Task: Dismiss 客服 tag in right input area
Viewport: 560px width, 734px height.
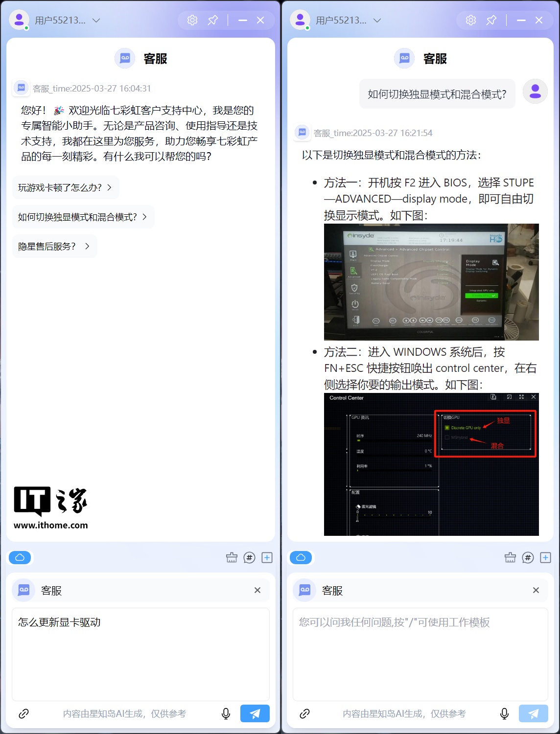Action: coord(536,590)
